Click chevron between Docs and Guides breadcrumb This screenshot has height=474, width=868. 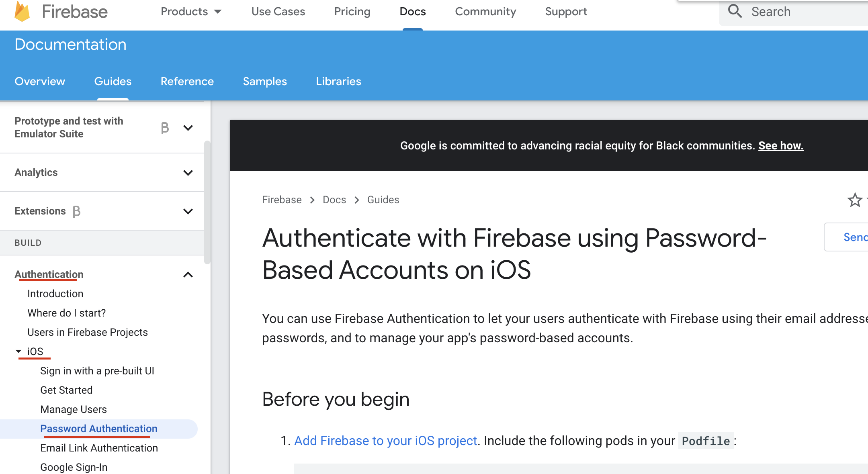[x=357, y=200]
